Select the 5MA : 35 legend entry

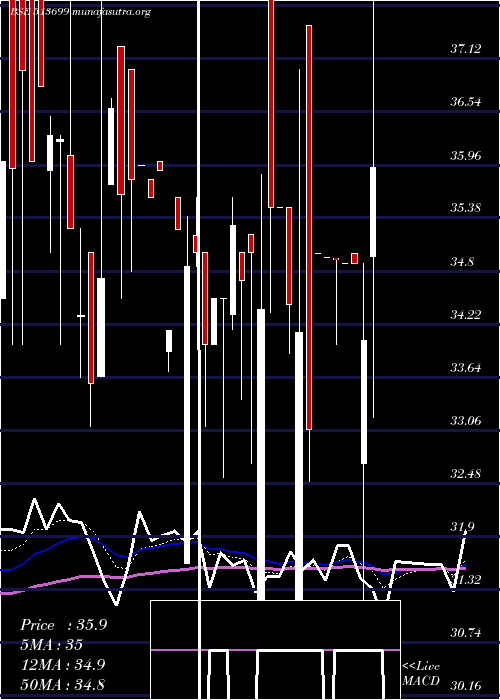point(51,645)
